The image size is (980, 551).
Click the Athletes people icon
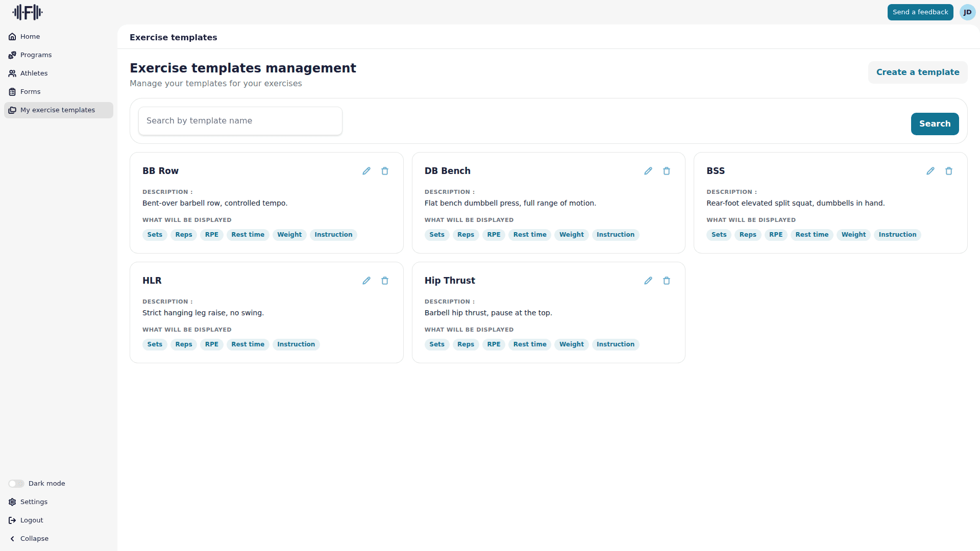[x=12, y=73]
